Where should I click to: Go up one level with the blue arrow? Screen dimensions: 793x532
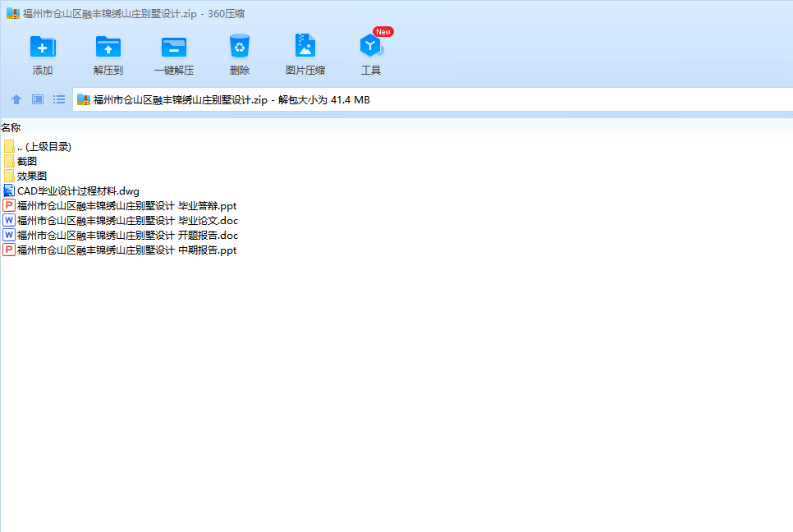[x=16, y=99]
